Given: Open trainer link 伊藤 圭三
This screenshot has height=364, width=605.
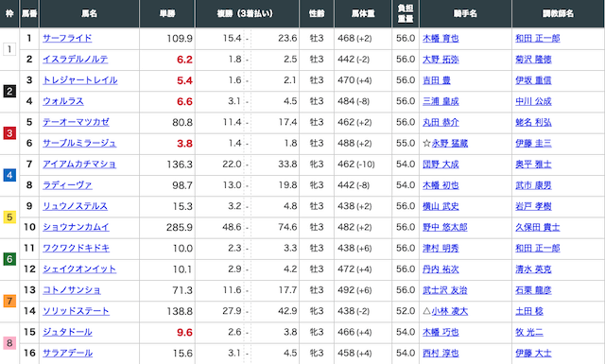Looking at the screenshot, I should pyautogui.click(x=533, y=143).
